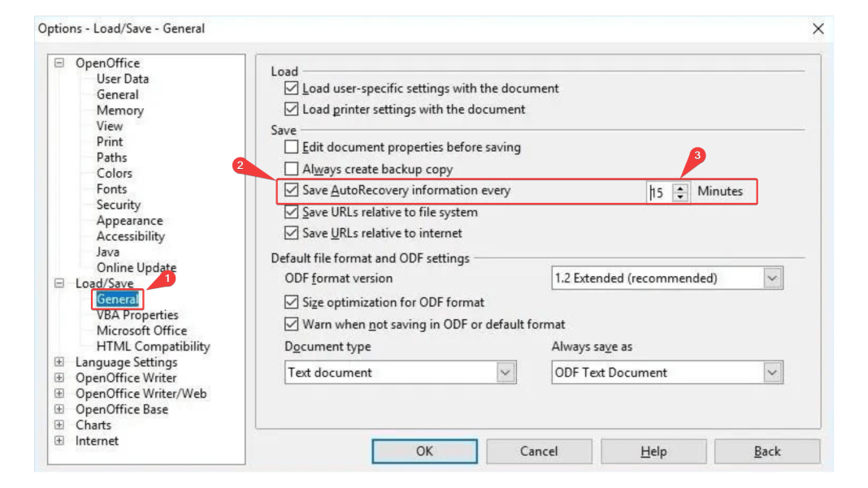
Task: Select the Load/Save category label
Action: pyautogui.click(x=105, y=283)
